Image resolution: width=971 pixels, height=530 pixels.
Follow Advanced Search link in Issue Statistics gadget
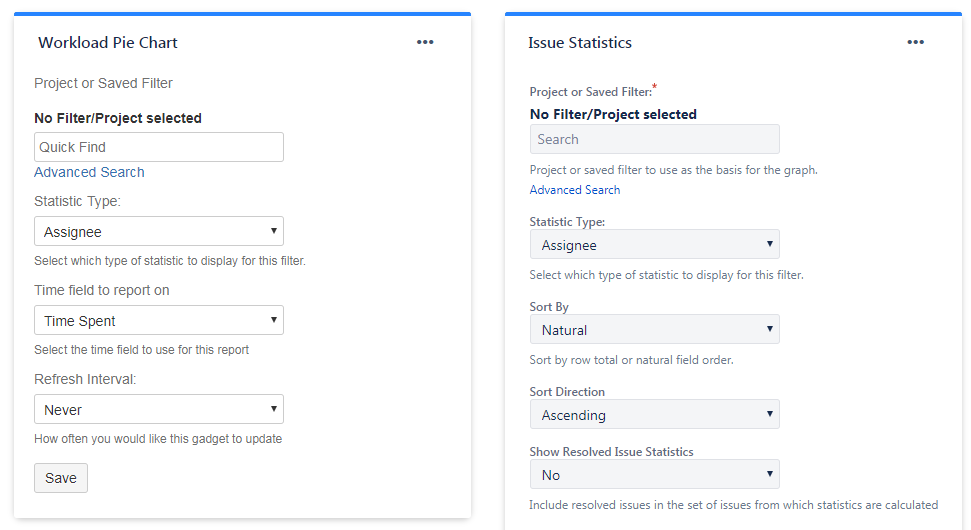click(575, 190)
